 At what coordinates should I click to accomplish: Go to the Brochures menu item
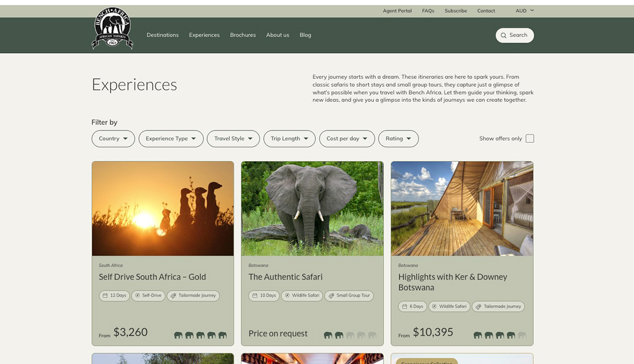[243, 35]
